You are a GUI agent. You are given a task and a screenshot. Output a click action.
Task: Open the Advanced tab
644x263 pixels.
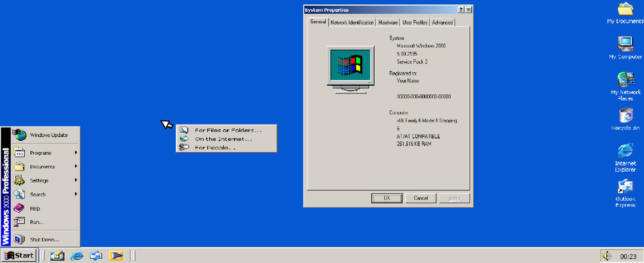pos(442,23)
